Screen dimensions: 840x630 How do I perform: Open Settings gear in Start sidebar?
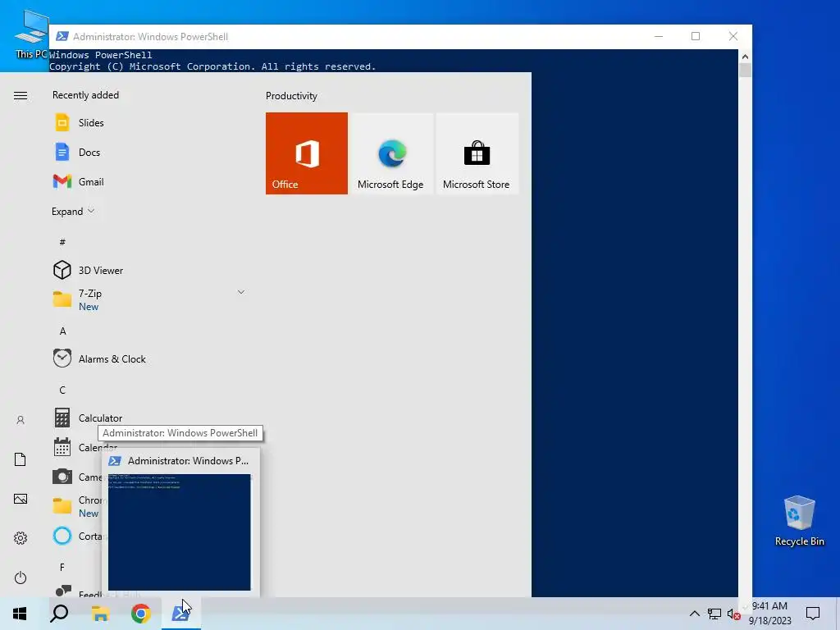[21, 538]
